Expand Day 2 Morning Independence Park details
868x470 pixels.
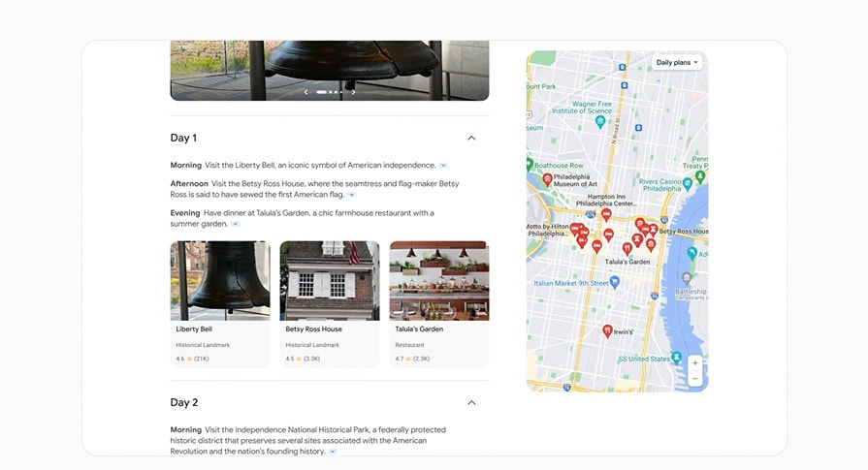tap(333, 452)
